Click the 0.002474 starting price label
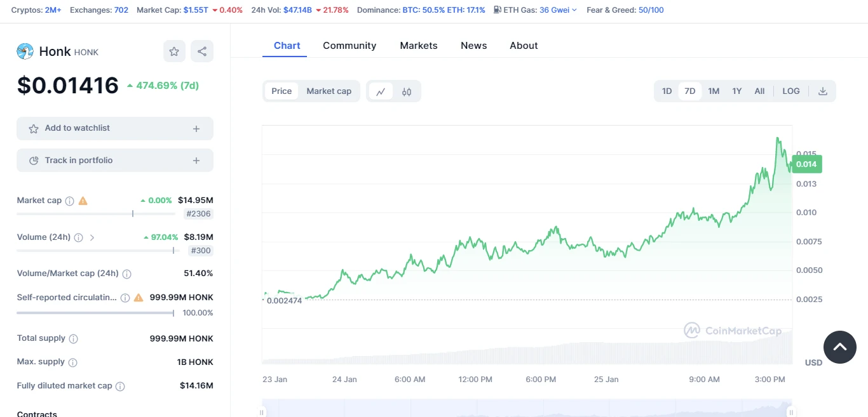 pyautogui.click(x=285, y=300)
